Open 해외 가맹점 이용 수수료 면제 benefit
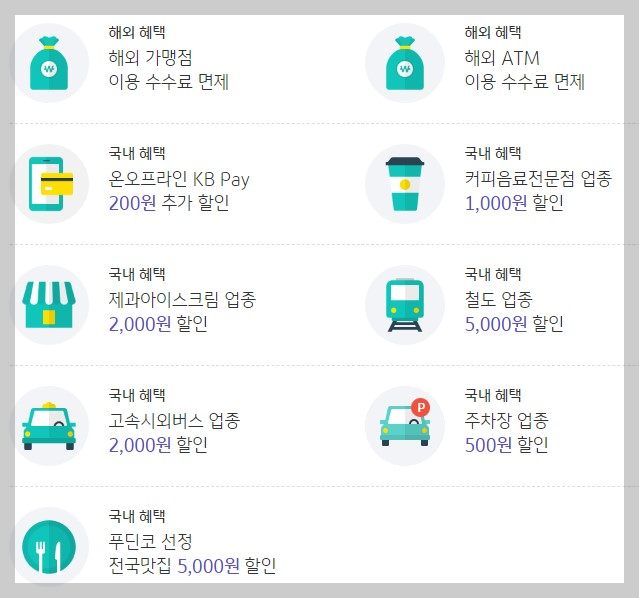 point(169,70)
